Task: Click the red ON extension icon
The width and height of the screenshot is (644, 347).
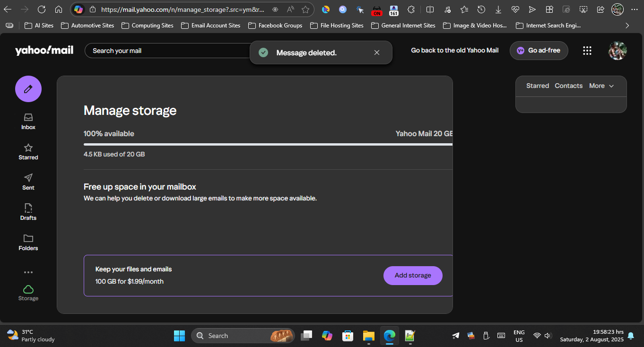Action: click(x=377, y=10)
